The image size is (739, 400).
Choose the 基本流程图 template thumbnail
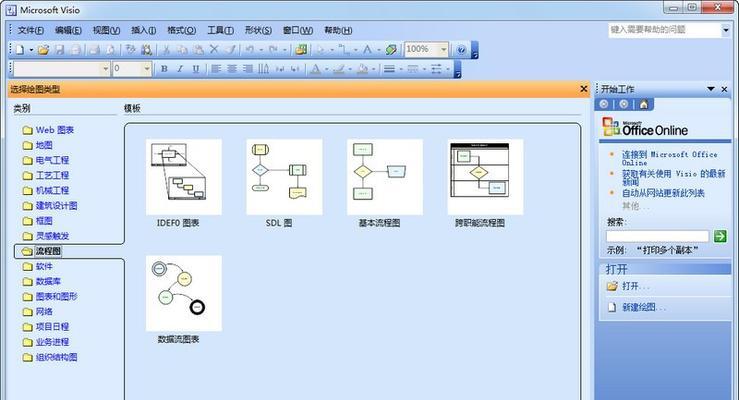(x=385, y=177)
